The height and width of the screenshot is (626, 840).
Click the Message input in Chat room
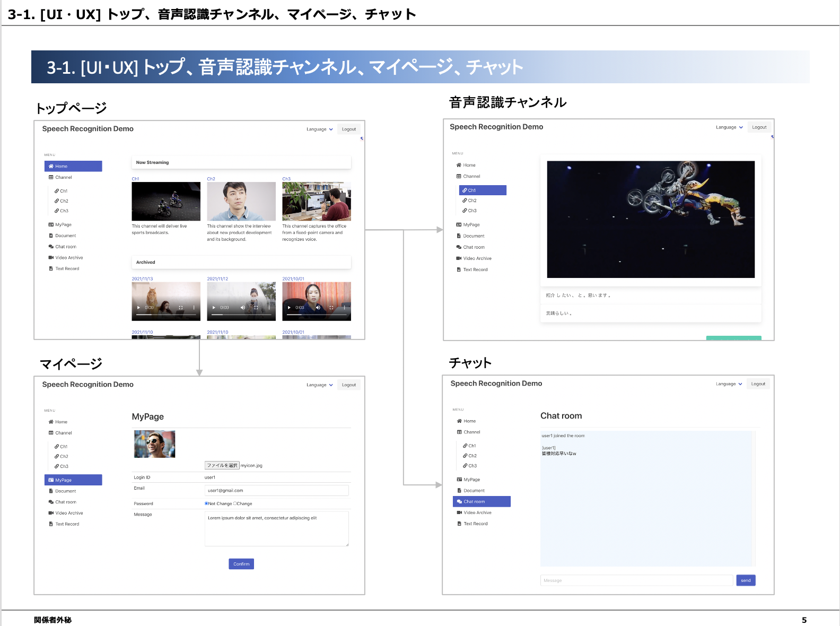[636, 580]
